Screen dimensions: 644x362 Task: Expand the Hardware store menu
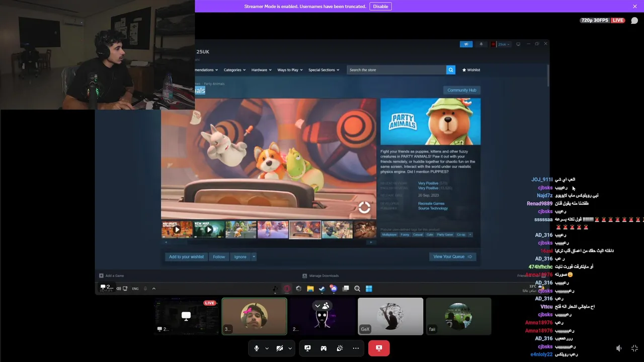tap(262, 70)
